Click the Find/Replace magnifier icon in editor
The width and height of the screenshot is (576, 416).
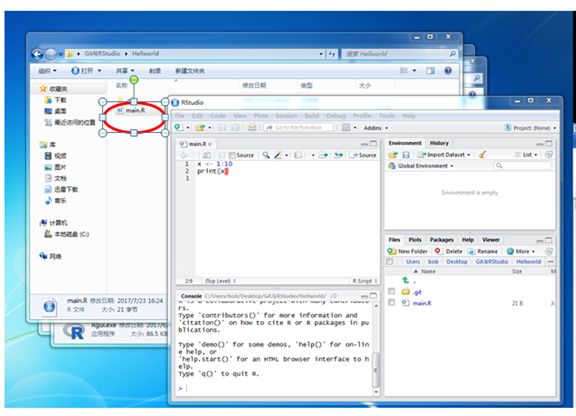tap(266, 155)
